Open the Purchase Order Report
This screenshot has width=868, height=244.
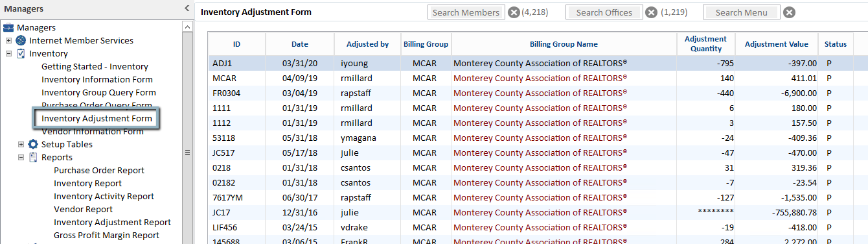99,170
